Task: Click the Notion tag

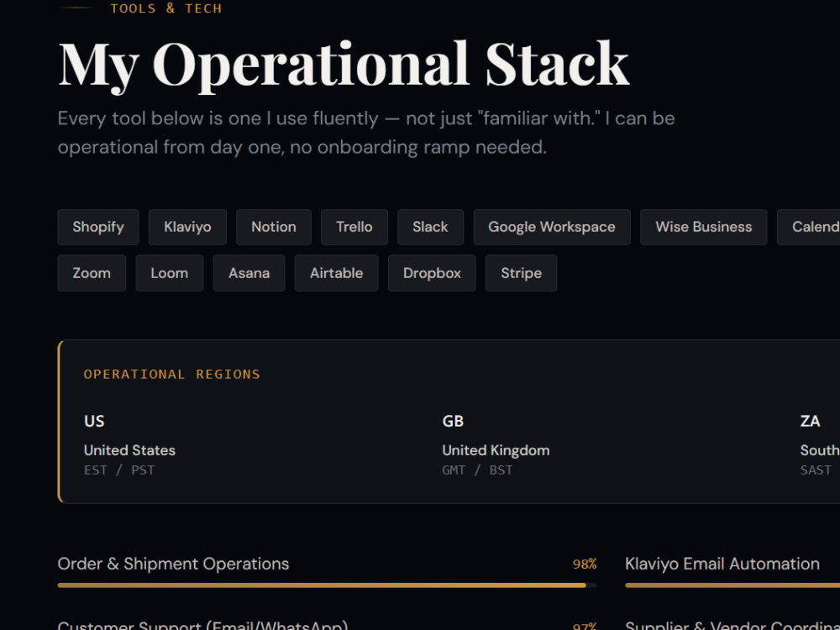Action: pos(274,227)
